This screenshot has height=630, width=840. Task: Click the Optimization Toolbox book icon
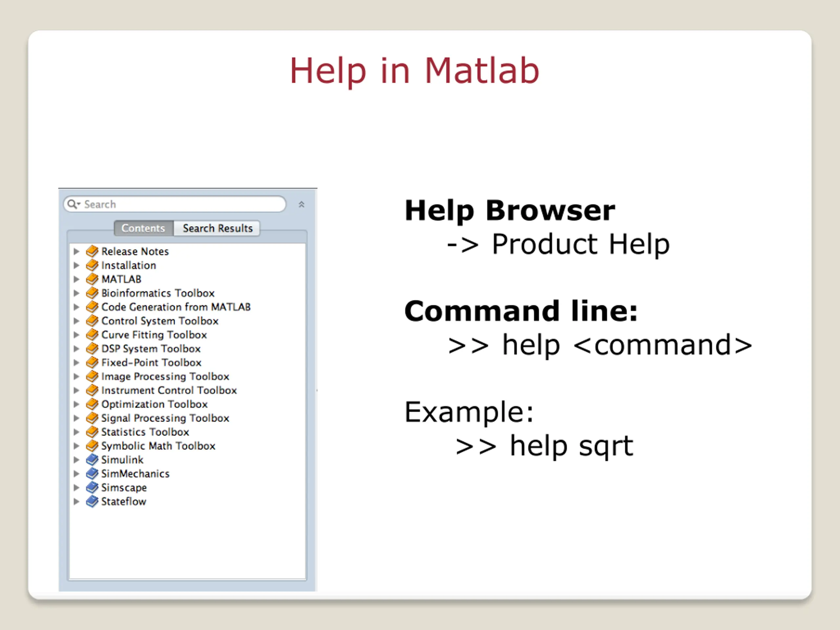tap(92, 404)
